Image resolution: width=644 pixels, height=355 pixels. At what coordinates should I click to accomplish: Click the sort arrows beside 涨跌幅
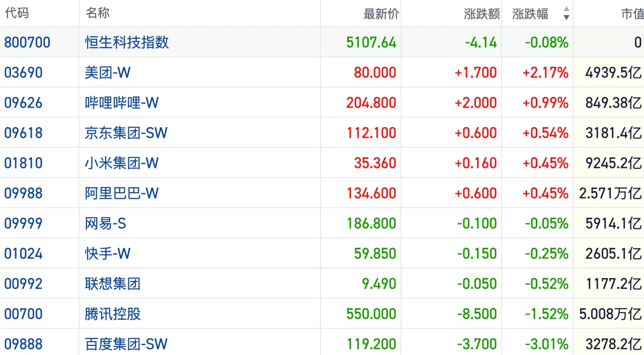[567, 14]
